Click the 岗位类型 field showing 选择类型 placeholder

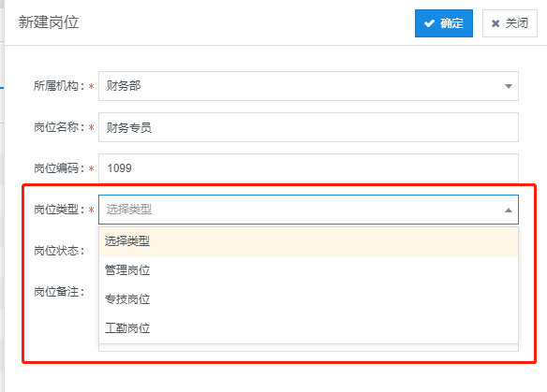pyautogui.click(x=308, y=210)
